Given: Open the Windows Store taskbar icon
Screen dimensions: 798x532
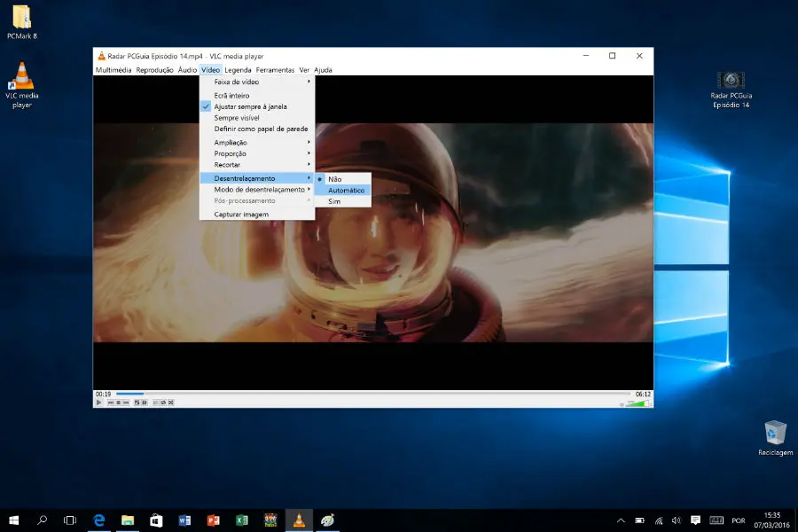Looking at the screenshot, I should click(156, 520).
